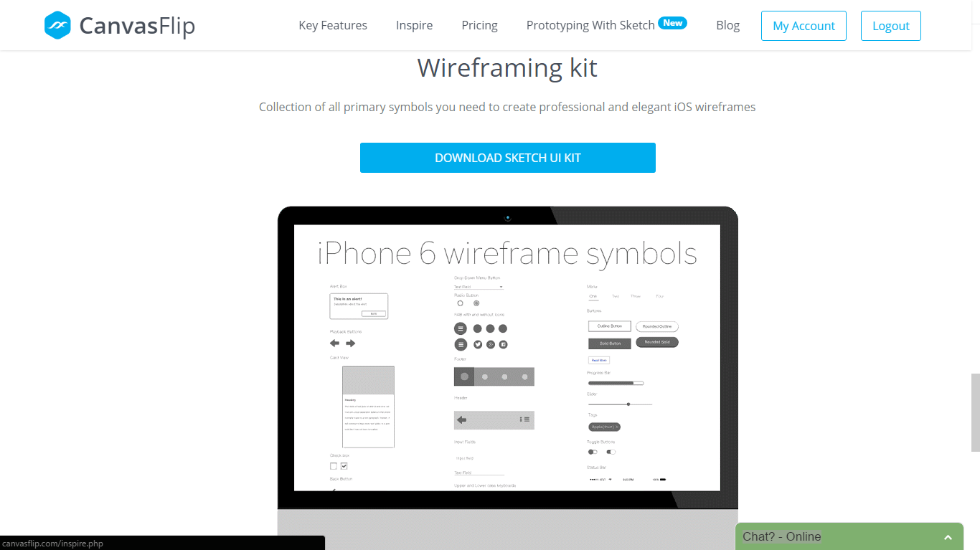Screen dimensions: 980x550
Task: Open Key Features in the navigation
Action: [333, 26]
